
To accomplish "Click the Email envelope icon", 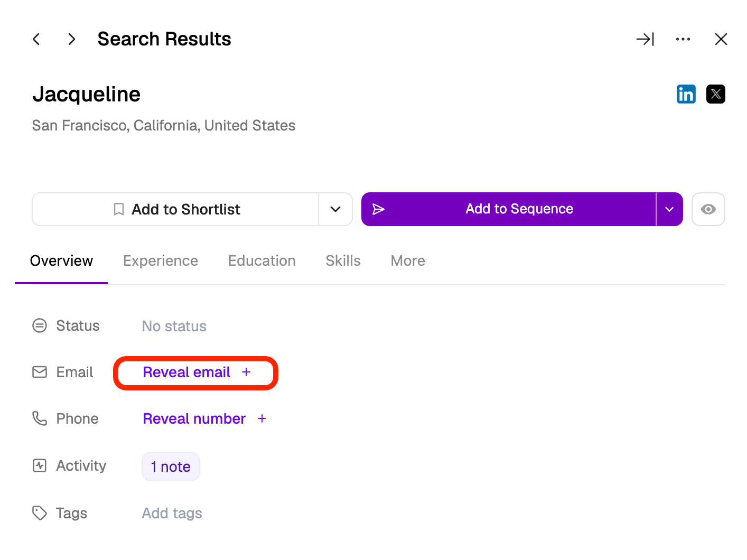I will click(40, 372).
